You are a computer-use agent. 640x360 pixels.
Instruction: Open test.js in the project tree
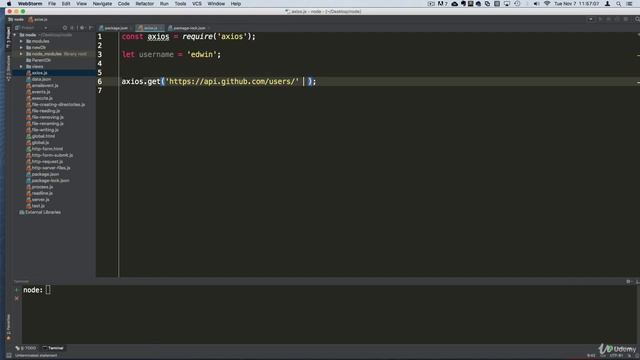click(x=38, y=206)
